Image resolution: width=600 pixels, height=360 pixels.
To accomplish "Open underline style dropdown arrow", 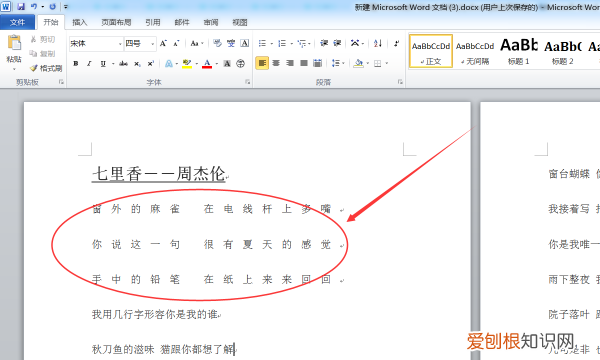I will point(113,64).
